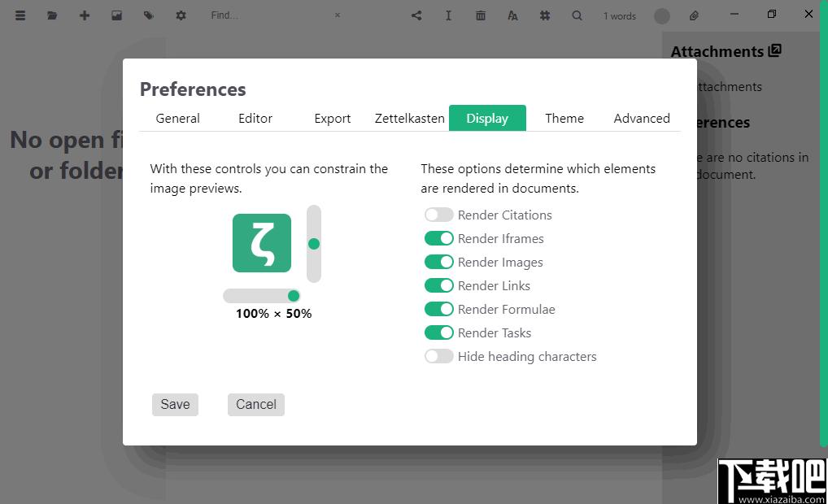Switch off the Render Links toggle
Viewport: 828px width, 504px height.
tap(439, 285)
